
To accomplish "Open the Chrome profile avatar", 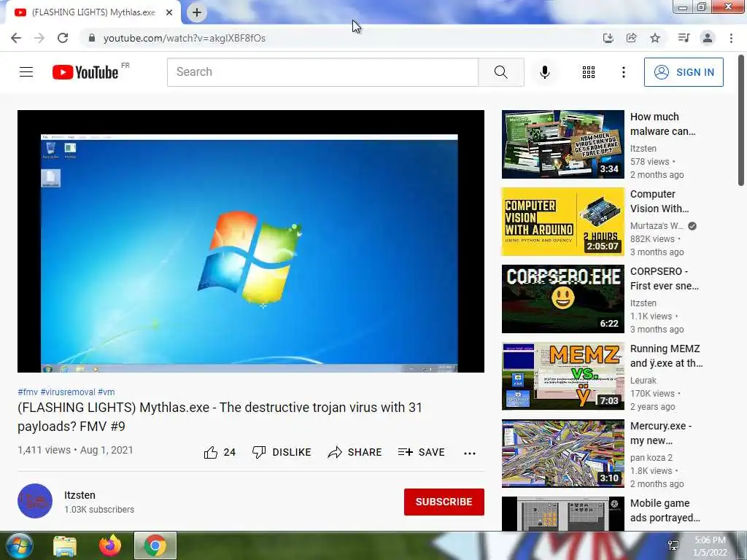I will (708, 38).
